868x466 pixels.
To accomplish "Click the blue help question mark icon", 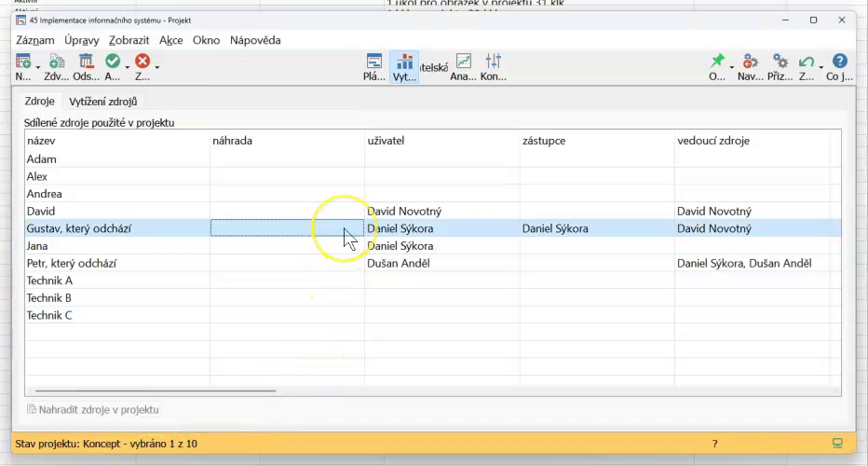I will (839, 62).
